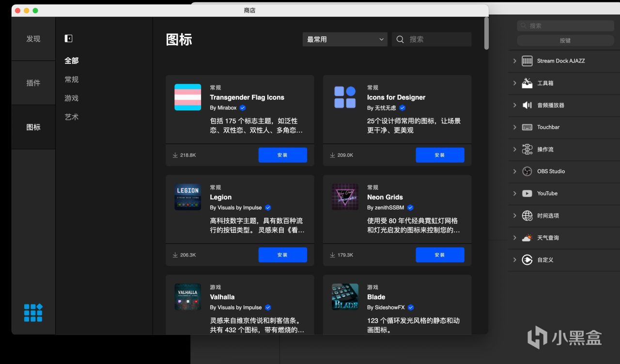Expand the 工具箱 group
This screenshot has height=364, width=620.
click(514, 83)
